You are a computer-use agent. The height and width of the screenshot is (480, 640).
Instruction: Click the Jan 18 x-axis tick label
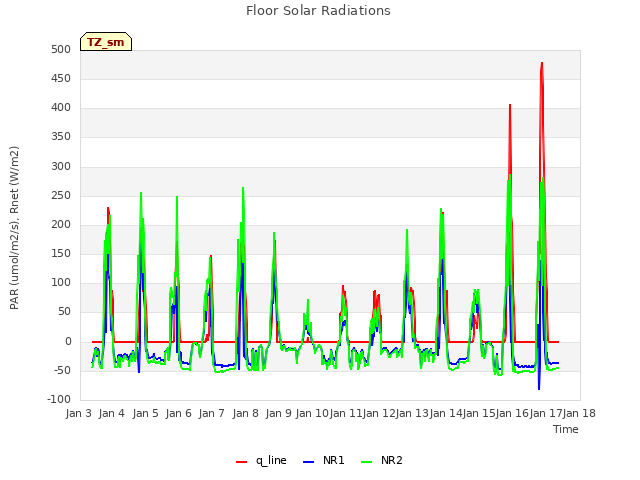pos(579,413)
